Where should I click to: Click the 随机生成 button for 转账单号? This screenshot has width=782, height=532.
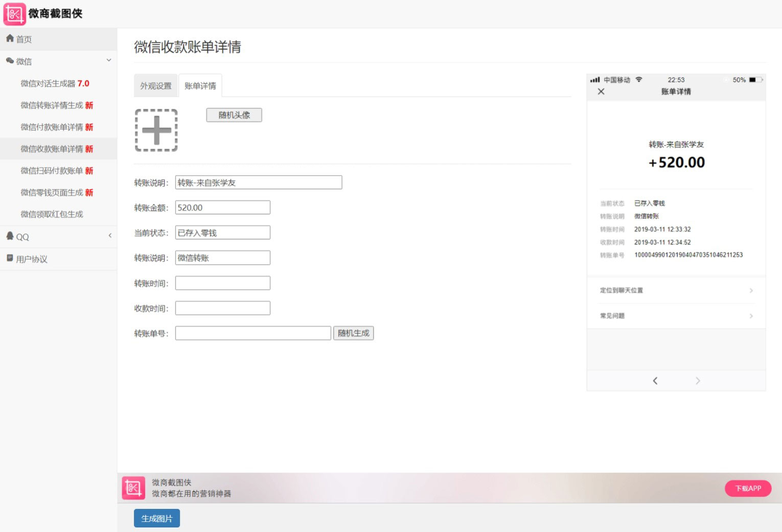point(354,333)
